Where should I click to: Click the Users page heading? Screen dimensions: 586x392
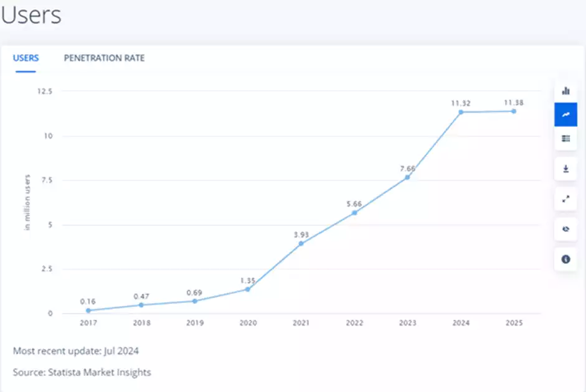coord(30,16)
